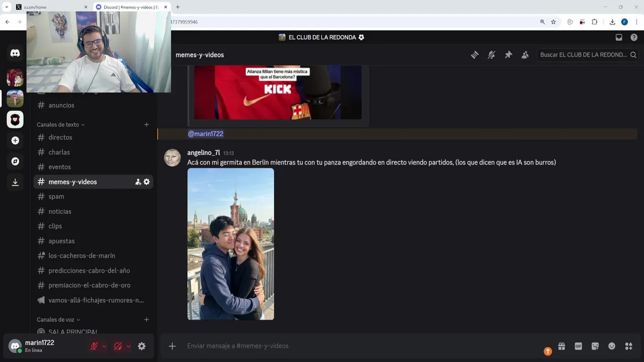Viewport: 644px width, 362px height.
Task: Open the GIF picker button
Action: [578, 346]
